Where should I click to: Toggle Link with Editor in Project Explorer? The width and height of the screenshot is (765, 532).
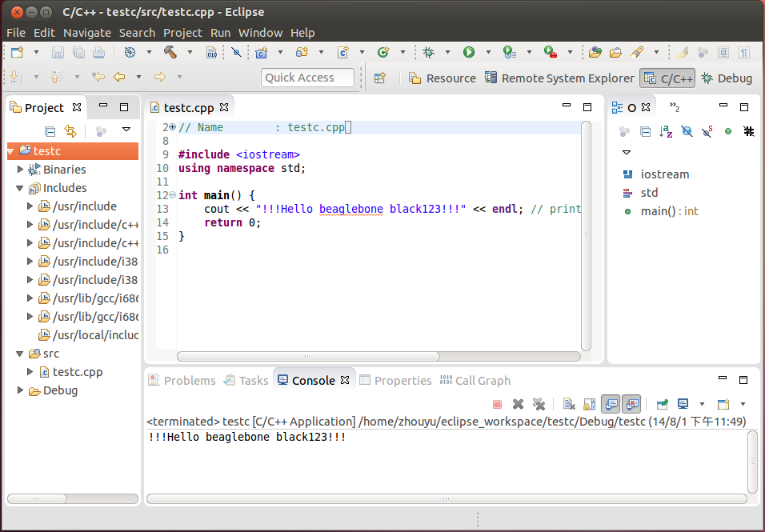click(70, 131)
